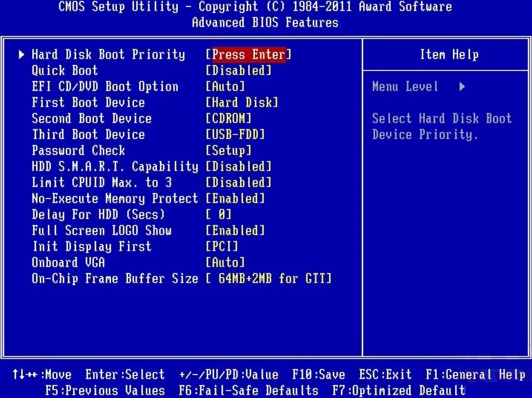Screen dimensions: 532x398
Task: Select Init Display First label
Action: (91, 246)
